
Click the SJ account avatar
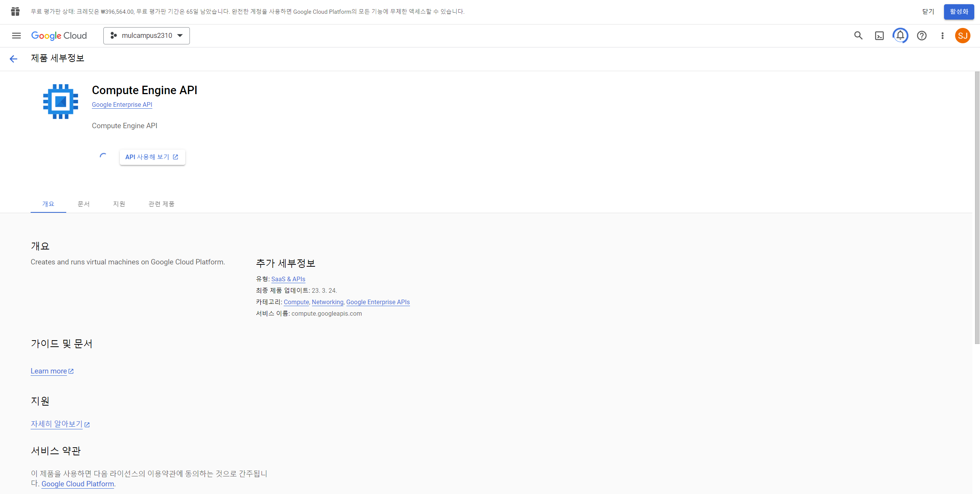tap(962, 36)
